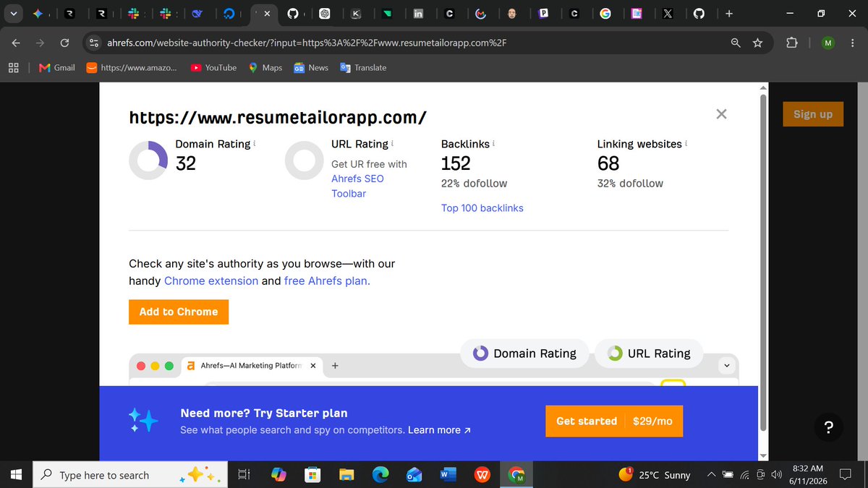
Task: Click the Backlinks info icon
Action: tap(493, 143)
